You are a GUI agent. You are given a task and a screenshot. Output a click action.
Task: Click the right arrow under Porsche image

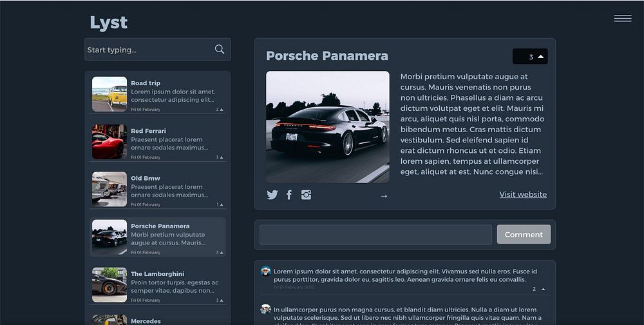[x=384, y=196]
